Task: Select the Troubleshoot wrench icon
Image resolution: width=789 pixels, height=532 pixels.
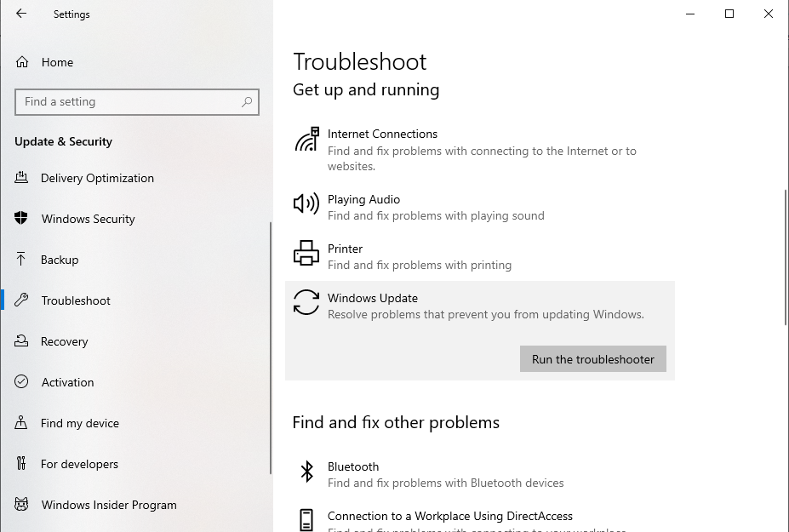Action: [21, 300]
